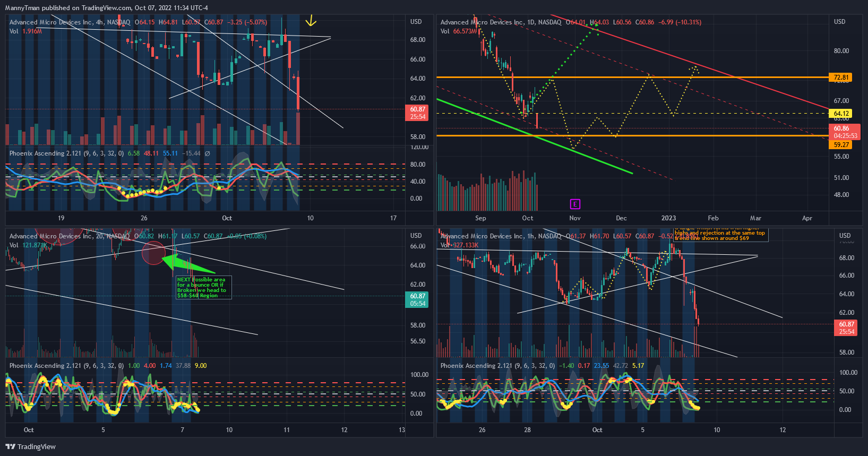Click the Apr label on 1D time axis
Viewport: 868px width, 456px height.
[x=807, y=218]
